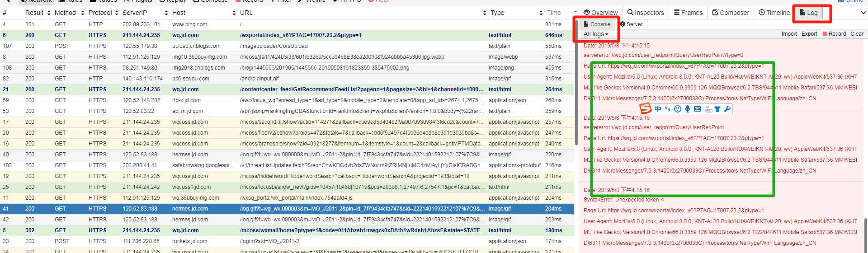Sort by Host column

(203, 13)
